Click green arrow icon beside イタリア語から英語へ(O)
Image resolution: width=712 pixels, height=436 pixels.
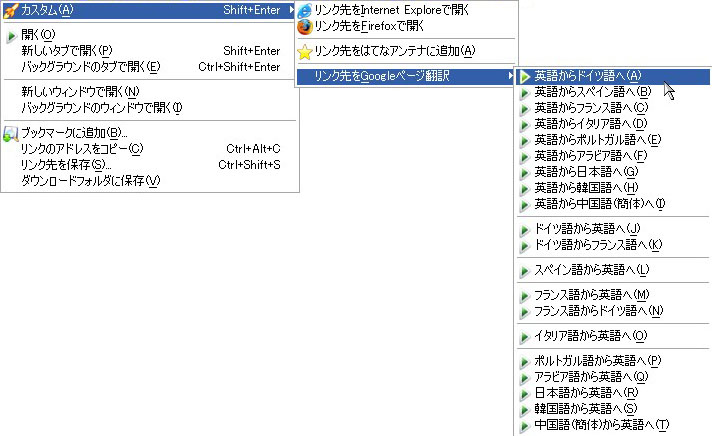(x=525, y=337)
